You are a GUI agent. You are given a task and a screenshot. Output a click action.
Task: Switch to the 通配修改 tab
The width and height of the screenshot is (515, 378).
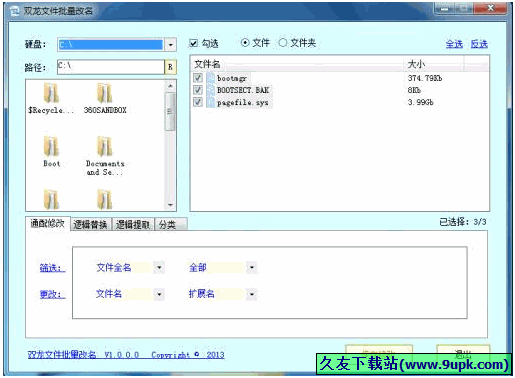point(48,223)
